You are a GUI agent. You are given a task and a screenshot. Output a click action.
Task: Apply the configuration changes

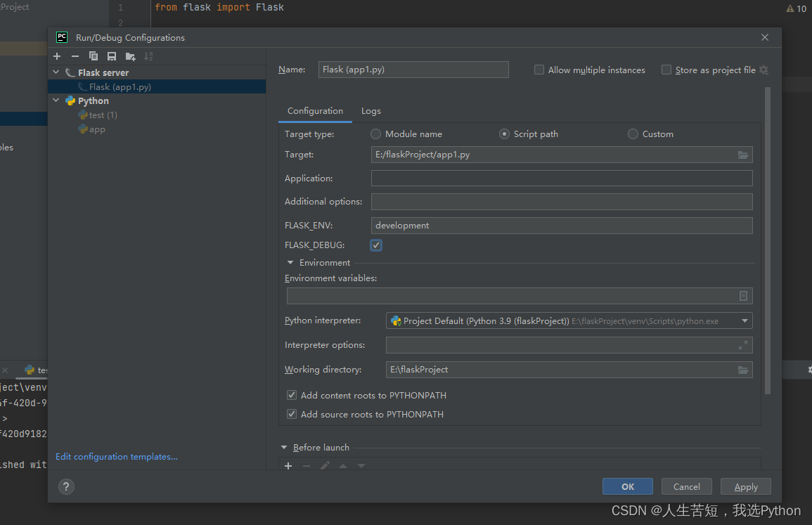tap(746, 486)
